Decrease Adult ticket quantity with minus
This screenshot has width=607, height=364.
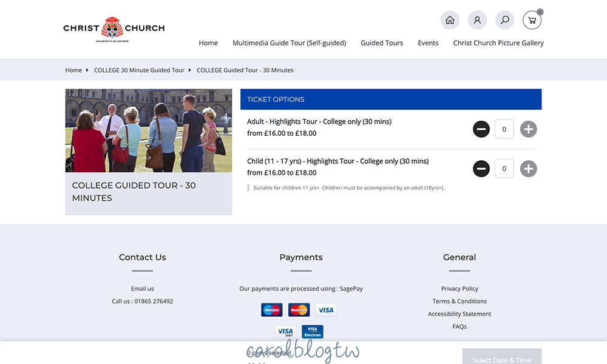[x=481, y=129]
